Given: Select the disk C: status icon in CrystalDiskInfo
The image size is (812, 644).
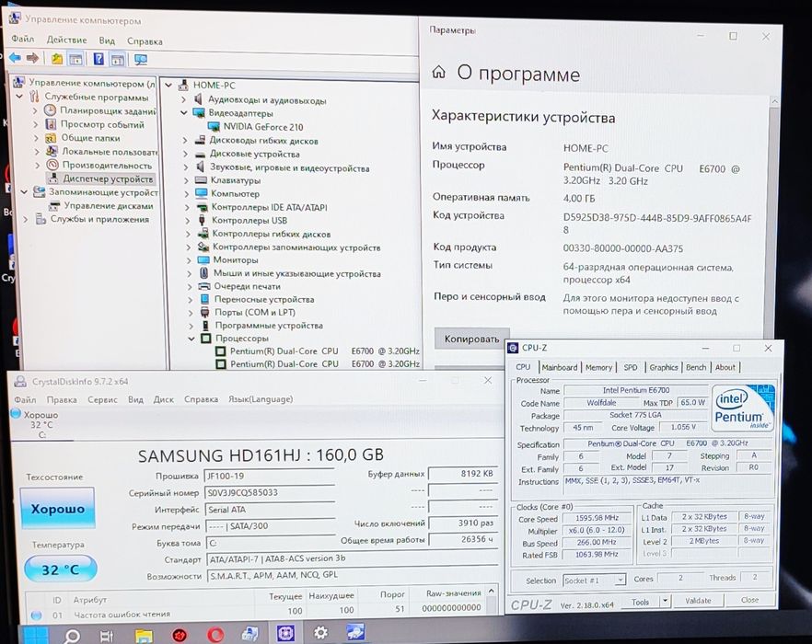Looking at the screenshot, I should (16, 414).
